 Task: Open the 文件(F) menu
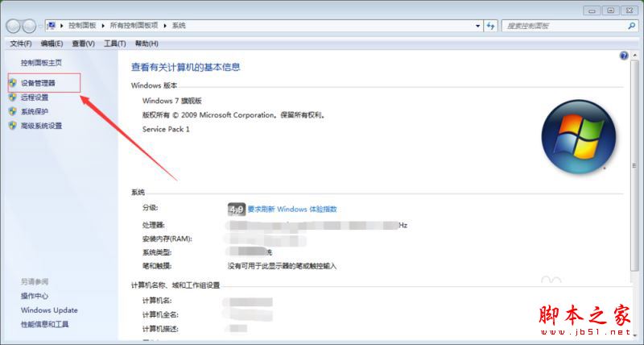[x=21, y=44]
